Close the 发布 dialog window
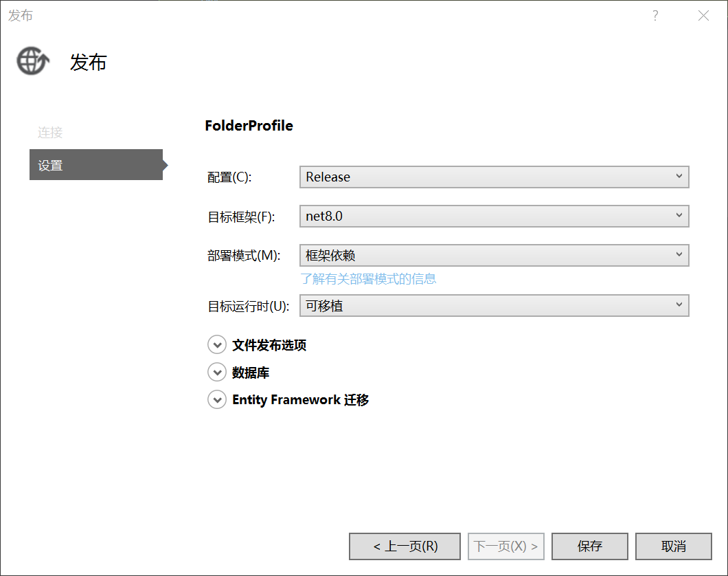Image resolution: width=728 pixels, height=576 pixels. pos(703,16)
